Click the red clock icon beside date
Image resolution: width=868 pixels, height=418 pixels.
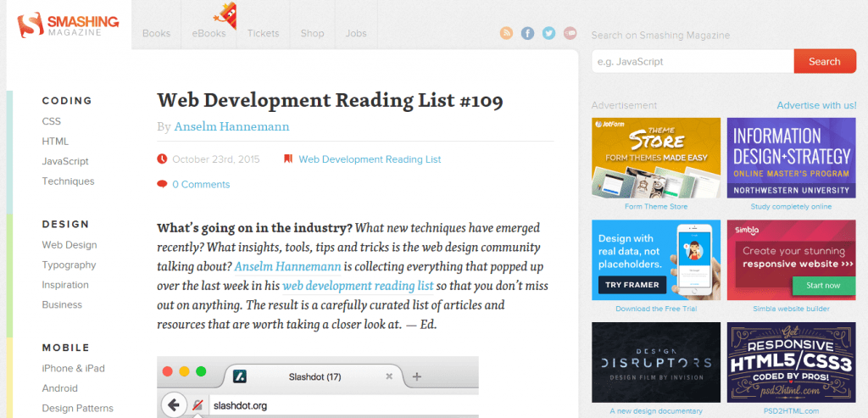point(162,159)
